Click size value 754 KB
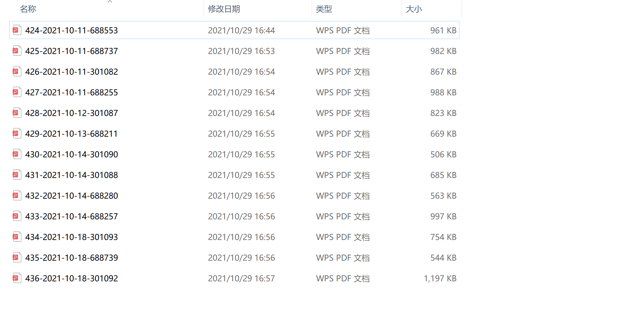The width and height of the screenshot is (644, 318). 443,237
